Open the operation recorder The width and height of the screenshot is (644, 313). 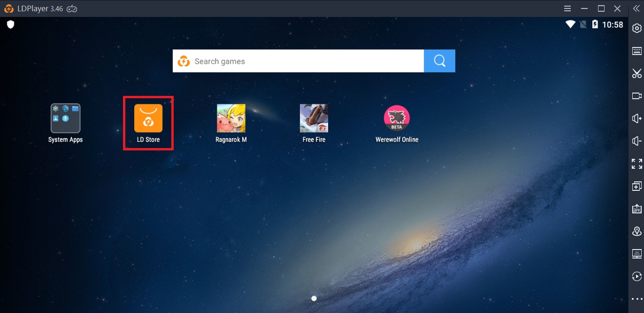coord(637,276)
